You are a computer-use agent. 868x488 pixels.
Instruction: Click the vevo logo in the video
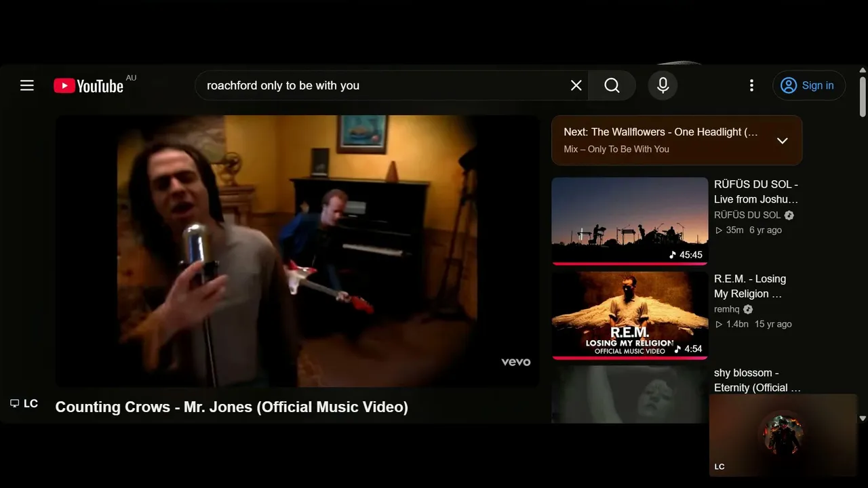(515, 362)
